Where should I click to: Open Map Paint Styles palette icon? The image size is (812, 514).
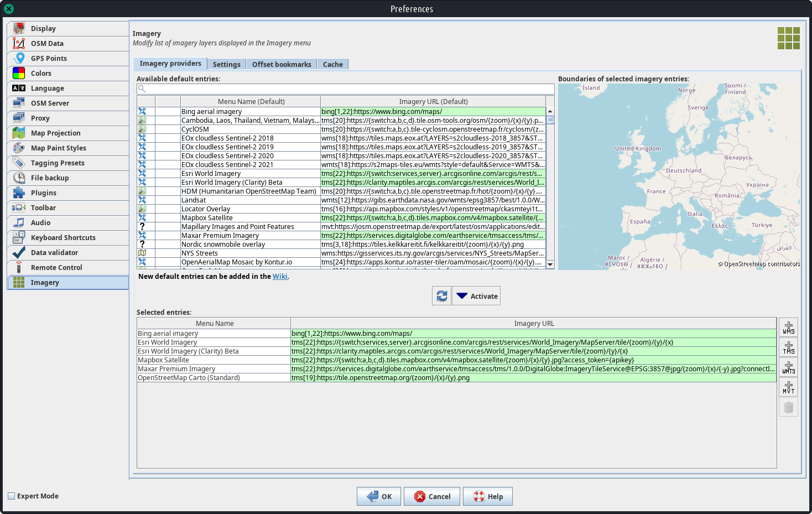[x=19, y=148]
